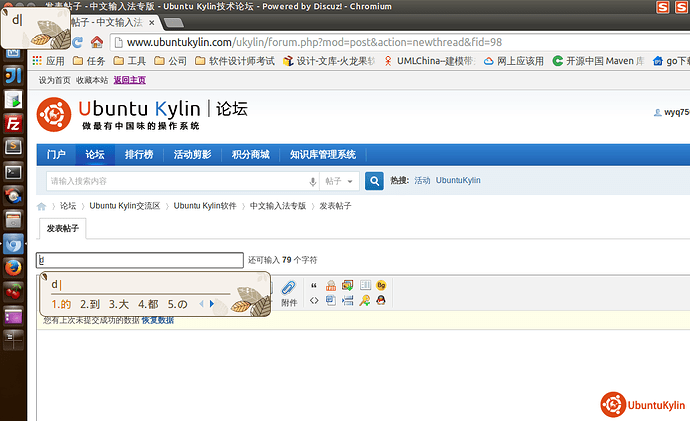Open the 开源中国 Maven bookmark
Image resolution: width=690 pixels, height=421 pixels.
coord(598,61)
